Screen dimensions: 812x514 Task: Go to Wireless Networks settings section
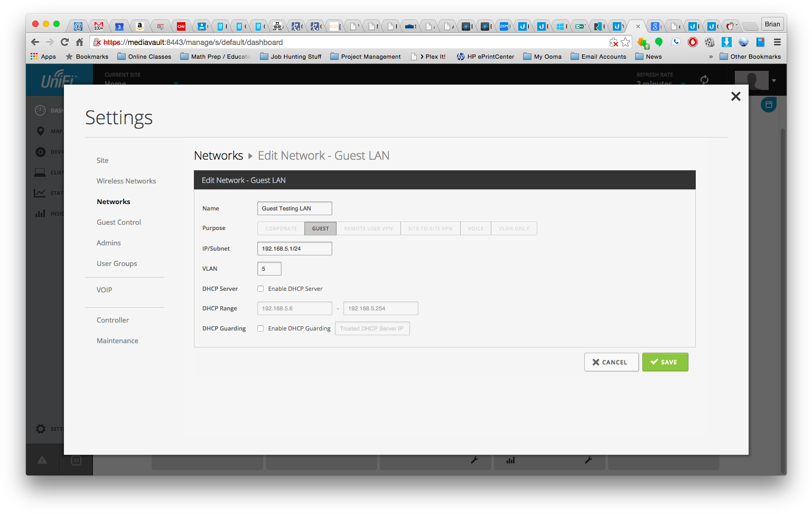pyautogui.click(x=126, y=181)
